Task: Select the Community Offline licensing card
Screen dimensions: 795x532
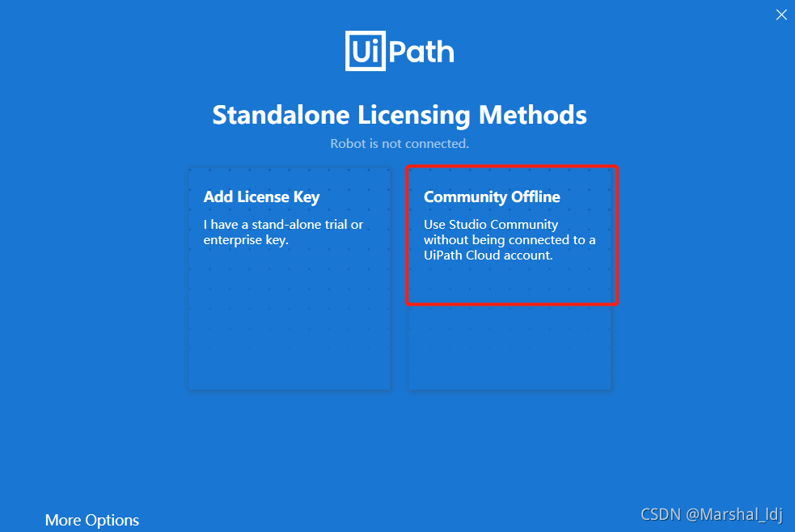Action: point(510,279)
